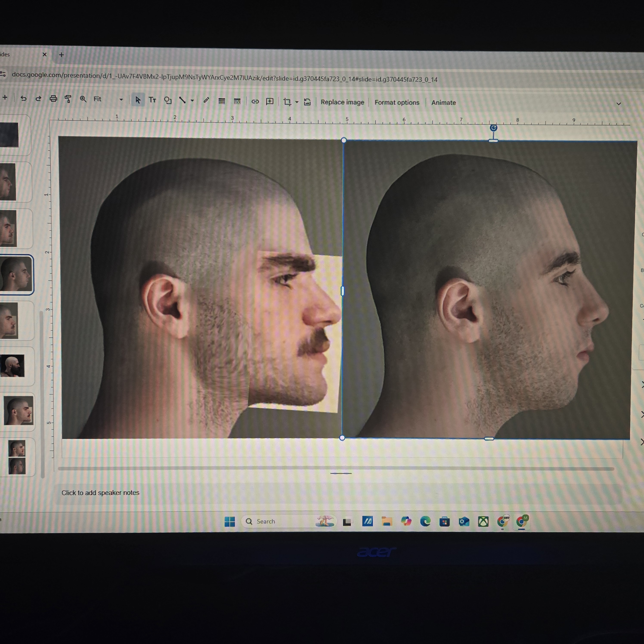Open Outlook from taskbar
The width and height of the screenshot is (644, 644).
pos(464,522)
